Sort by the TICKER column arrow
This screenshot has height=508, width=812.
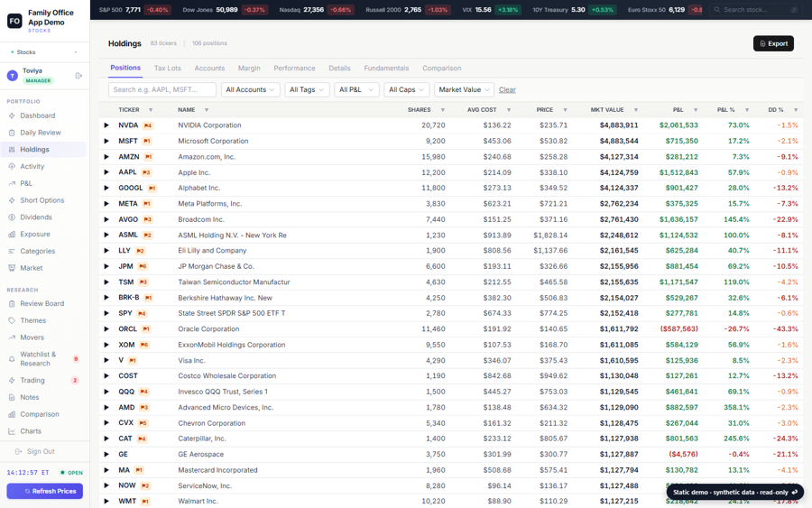pos(151,110)
